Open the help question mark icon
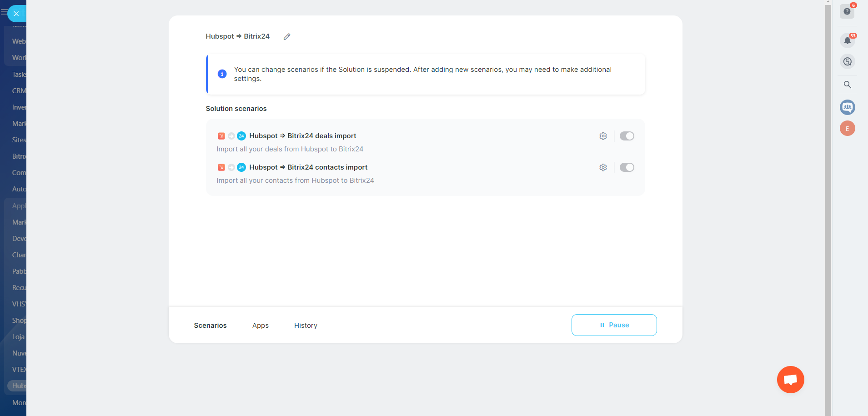The width and height of the screenshot is (868, 416). tap(847, 11)
